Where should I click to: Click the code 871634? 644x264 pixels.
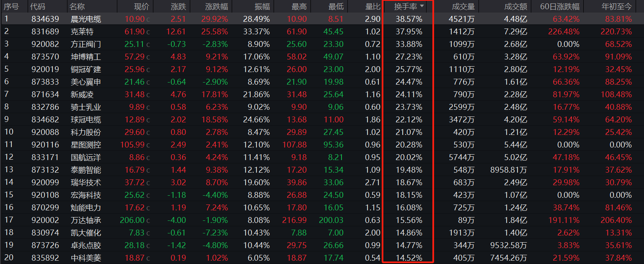click(45, 94)
